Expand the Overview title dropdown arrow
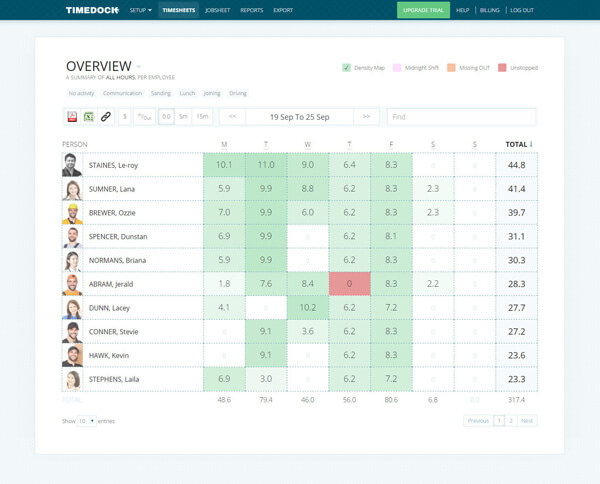Screen dimensions: 600x484 (139, 65)
